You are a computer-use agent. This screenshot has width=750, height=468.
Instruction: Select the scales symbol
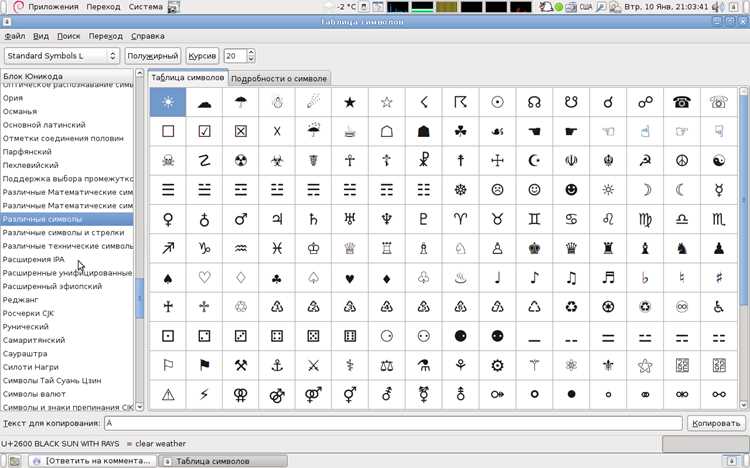click(x=386, y=366)
